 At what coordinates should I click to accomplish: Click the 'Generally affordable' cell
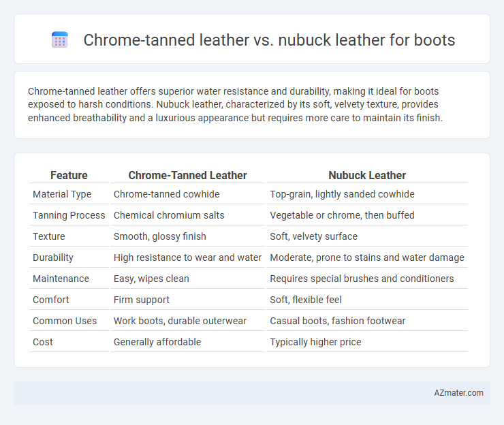point(157,342)
